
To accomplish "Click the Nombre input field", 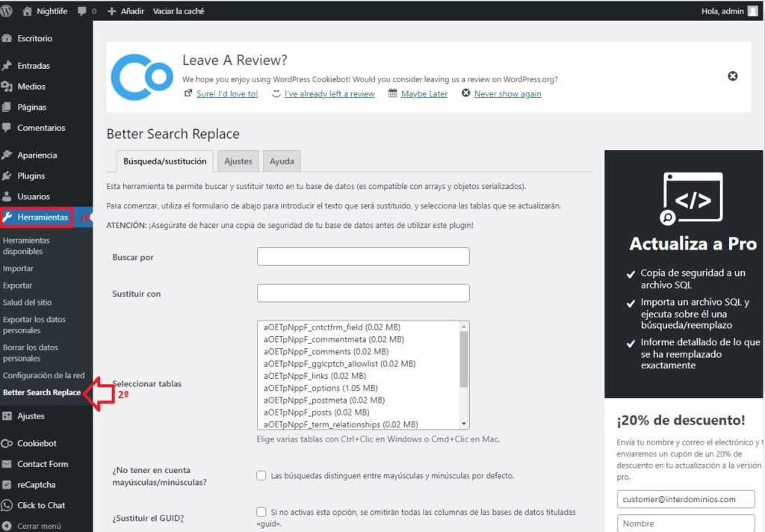I will 686,523.
